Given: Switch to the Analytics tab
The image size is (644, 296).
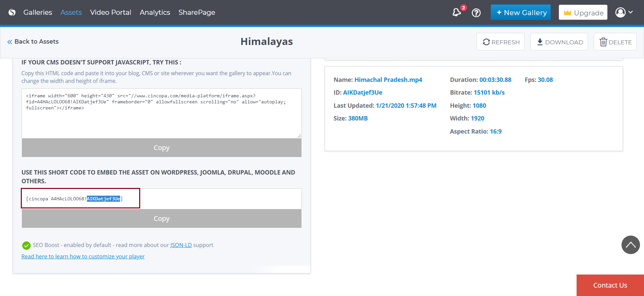Looking at the screenshot, I should pyautogui.click(x=155, y=12).
